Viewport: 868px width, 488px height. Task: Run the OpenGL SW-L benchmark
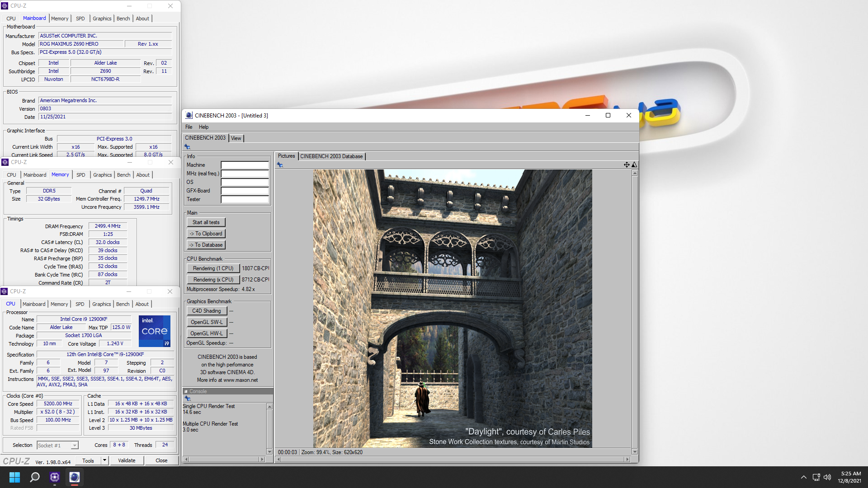(206, 322)
